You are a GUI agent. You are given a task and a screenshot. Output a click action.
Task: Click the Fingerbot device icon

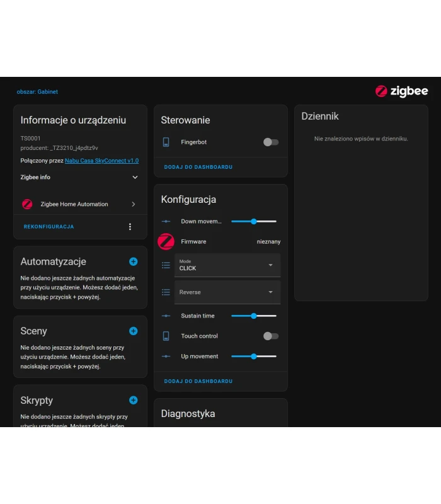166,142
